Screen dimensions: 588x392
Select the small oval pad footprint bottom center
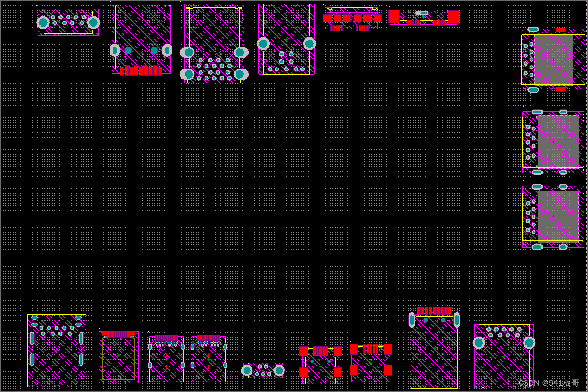click(263, 370)
